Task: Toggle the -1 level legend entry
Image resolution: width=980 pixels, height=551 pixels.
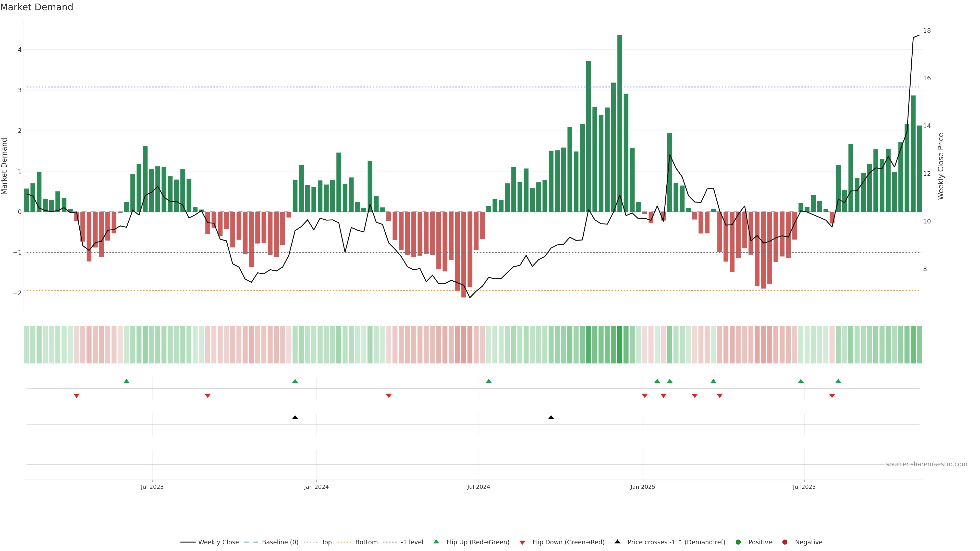Action: pos(412,542)
